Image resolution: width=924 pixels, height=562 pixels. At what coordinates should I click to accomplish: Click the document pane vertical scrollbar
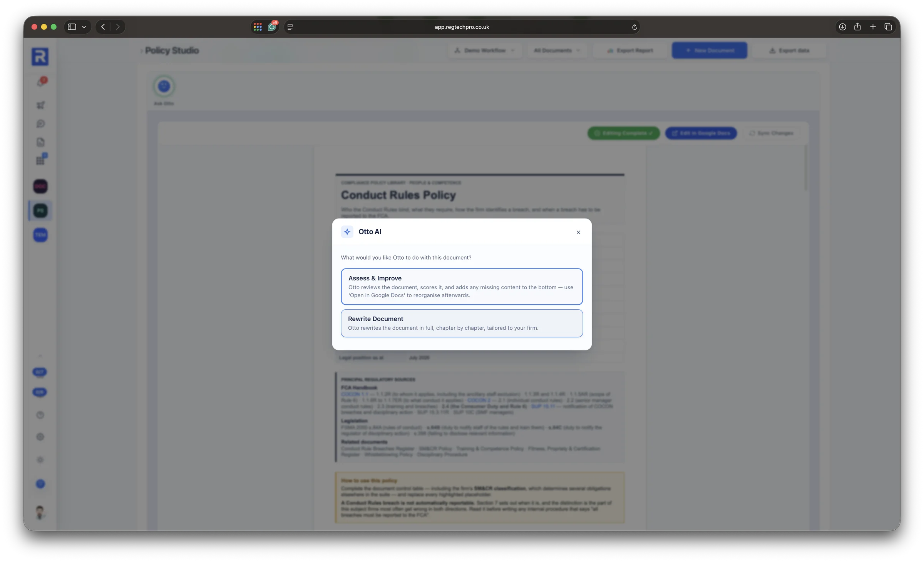pos(805,167)
